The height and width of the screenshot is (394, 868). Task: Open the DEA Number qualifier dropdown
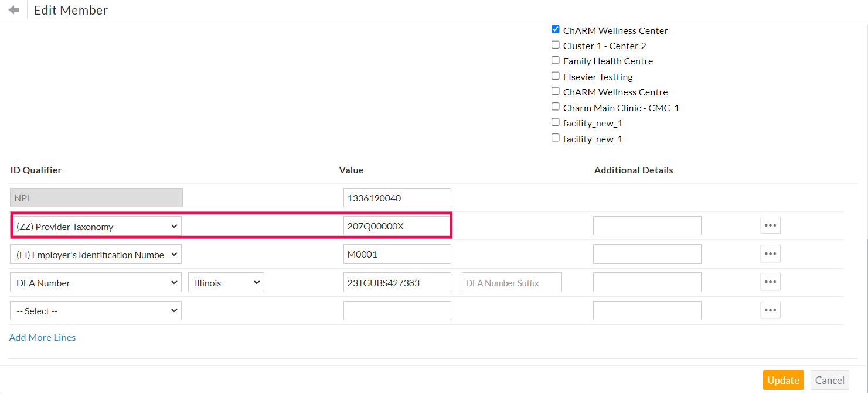pyautogui.click(x=96, y=283)
